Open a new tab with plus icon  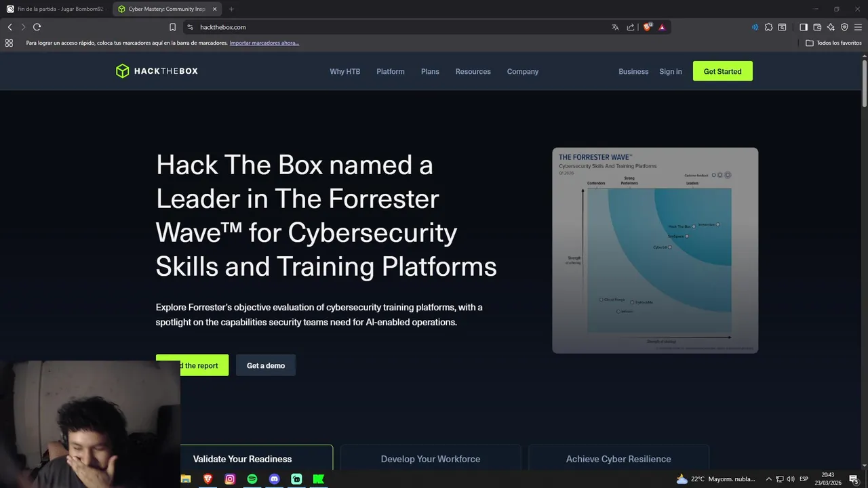pos(231,9)
